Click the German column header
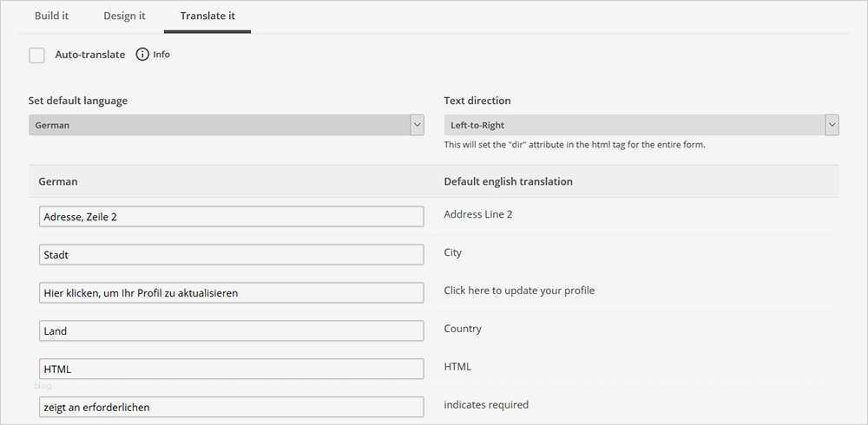 tap(58, 181)
